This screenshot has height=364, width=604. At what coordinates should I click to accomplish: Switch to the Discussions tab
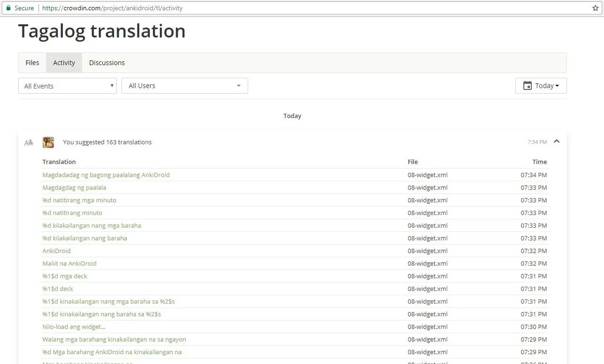click(107, 63)
